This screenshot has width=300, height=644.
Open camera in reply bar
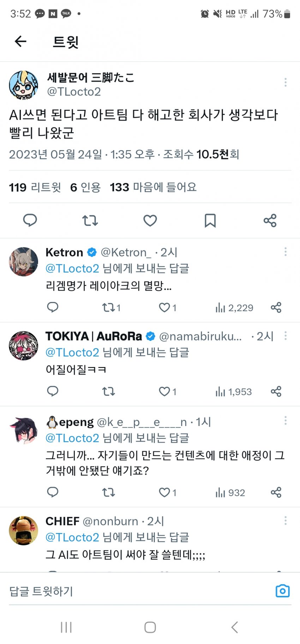pos(282,591)
